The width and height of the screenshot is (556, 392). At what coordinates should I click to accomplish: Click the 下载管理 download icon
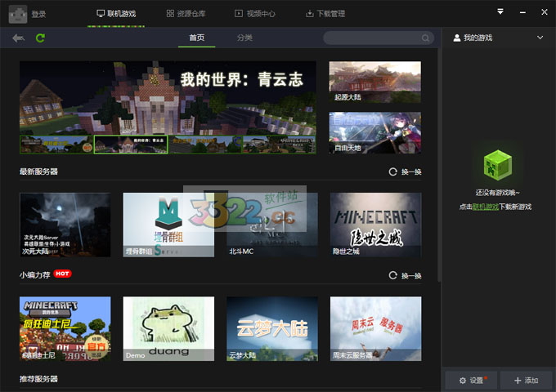pyautogui.click(x=310, y=14)
